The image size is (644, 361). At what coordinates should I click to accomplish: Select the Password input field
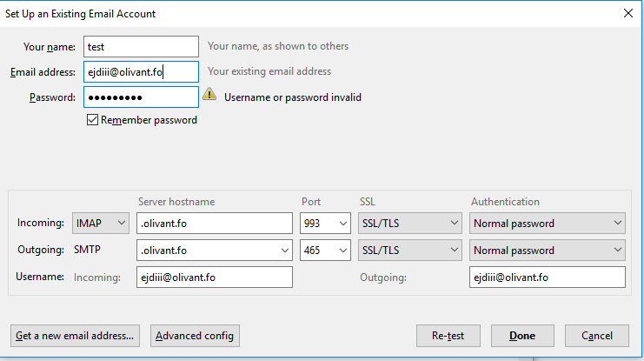click(142, 97)
